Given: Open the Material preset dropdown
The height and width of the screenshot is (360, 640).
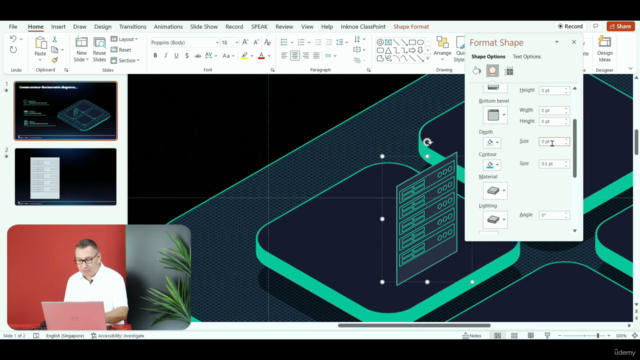Looking at the screenshot, I should pyautogui.click(x=495, y=191).
